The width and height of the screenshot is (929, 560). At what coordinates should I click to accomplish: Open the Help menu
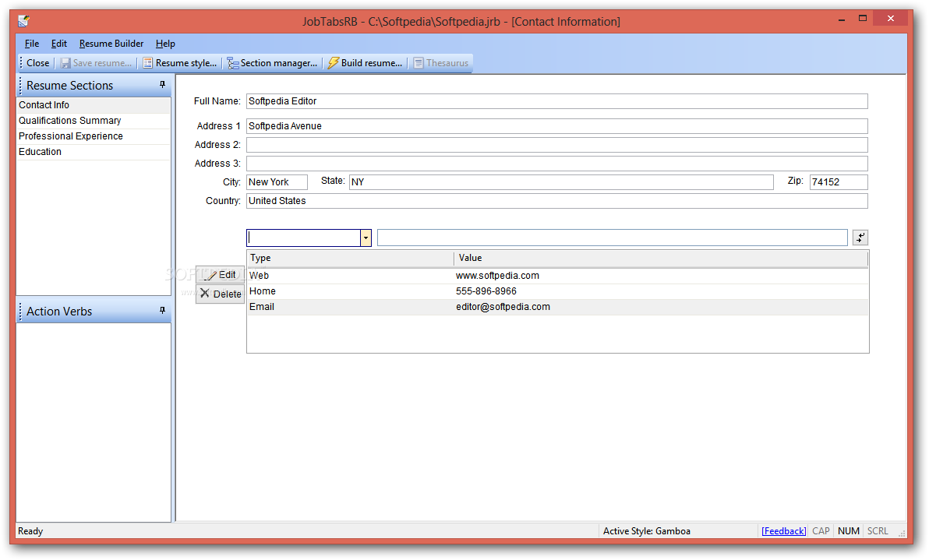point(165,43)
